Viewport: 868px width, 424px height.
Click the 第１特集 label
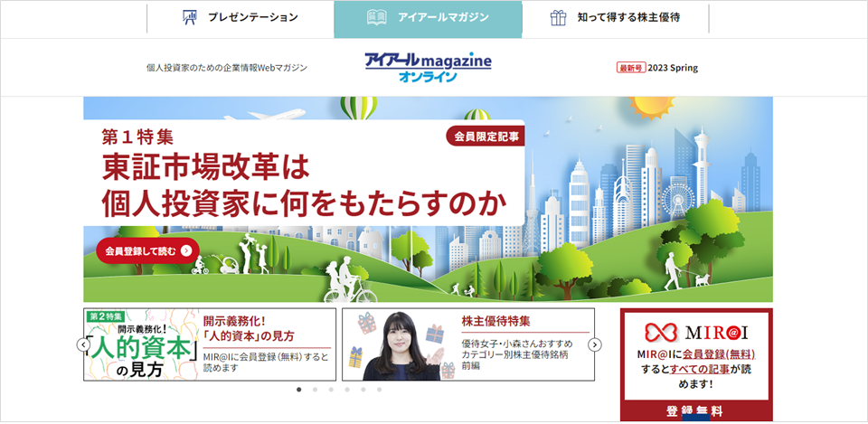click(137, 137)
